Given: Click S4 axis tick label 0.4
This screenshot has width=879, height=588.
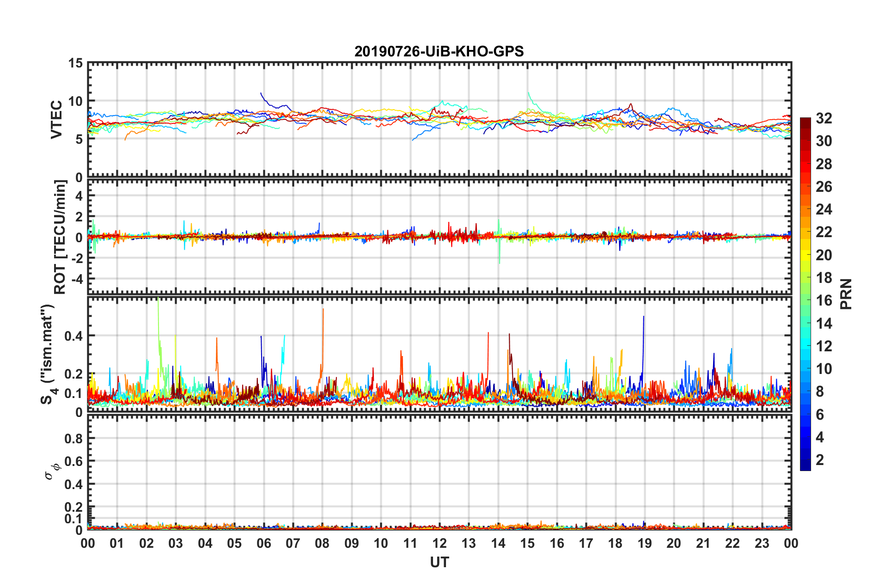Looking at the screenshot, I should pyautogui.click(x=73, y=336).
